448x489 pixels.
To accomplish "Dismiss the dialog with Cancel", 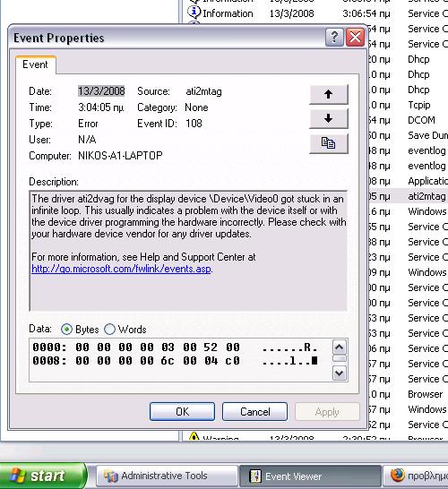I will click(x=254, y=412).
